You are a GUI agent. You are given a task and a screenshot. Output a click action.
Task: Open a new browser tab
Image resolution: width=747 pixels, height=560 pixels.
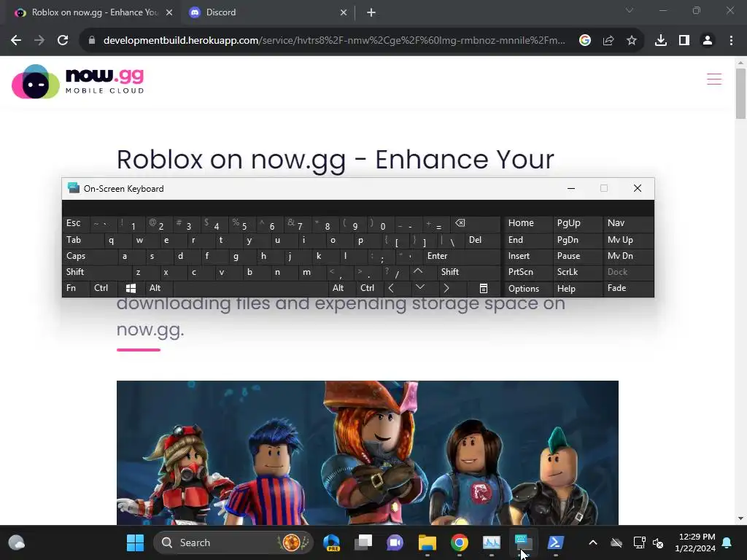[x=371, y=12]
